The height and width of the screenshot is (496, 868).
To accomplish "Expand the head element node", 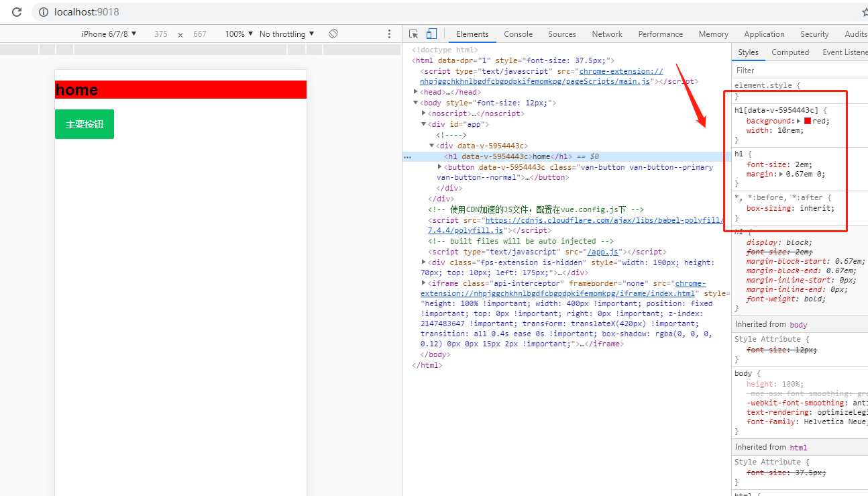I will click(x=417, y=92).
